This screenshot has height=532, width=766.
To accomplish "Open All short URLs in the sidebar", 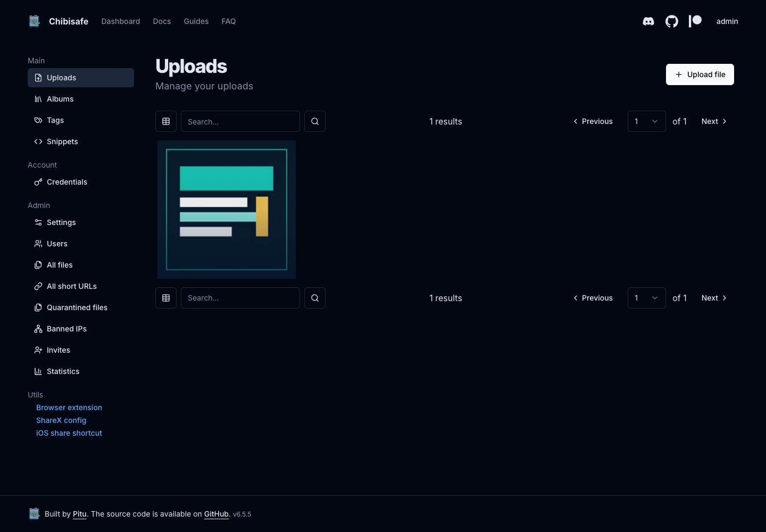I will pos(81,286).
